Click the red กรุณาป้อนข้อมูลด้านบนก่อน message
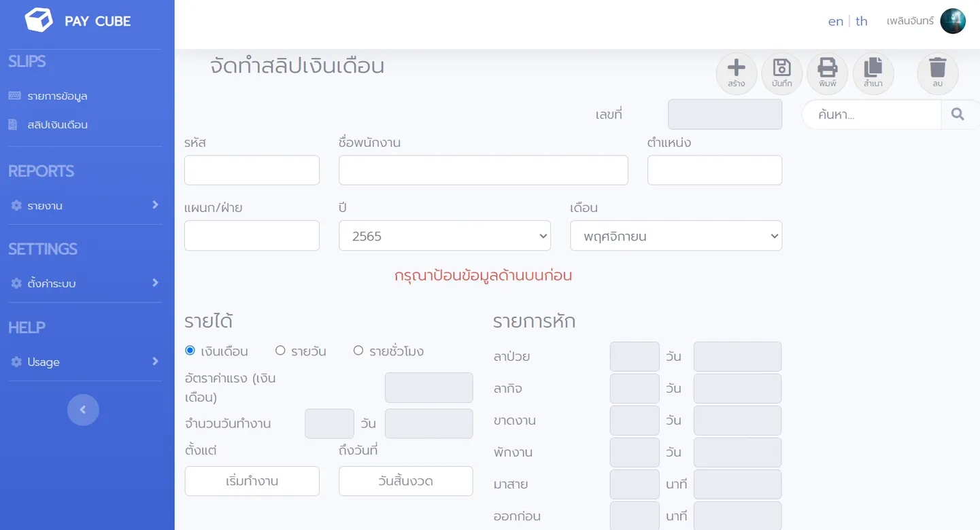 484,275
